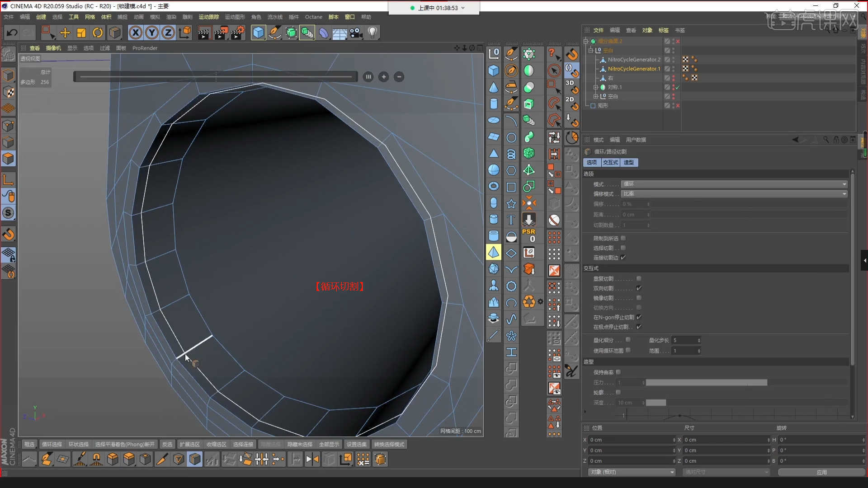The width and height of the screenshot is (868, 488).
Task: Switch to the 交互式 tab
Action: (x=610, y=162)
